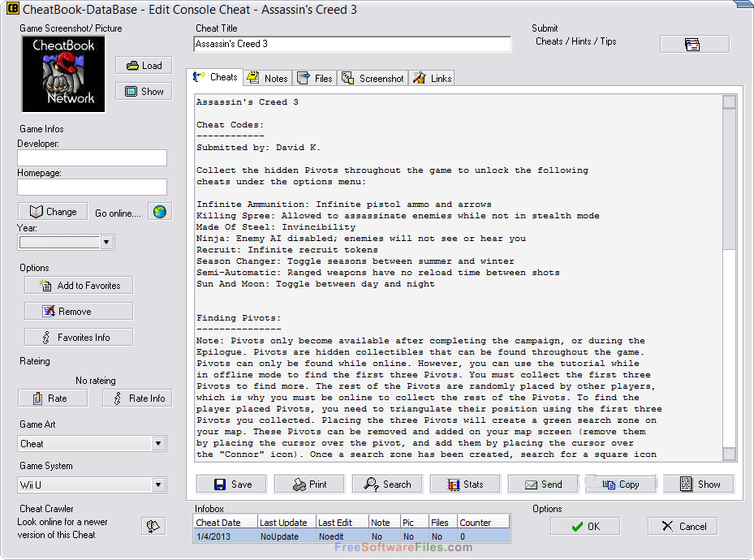Click the Homepage input field
The image size is (754, 560).
point(93,187)
